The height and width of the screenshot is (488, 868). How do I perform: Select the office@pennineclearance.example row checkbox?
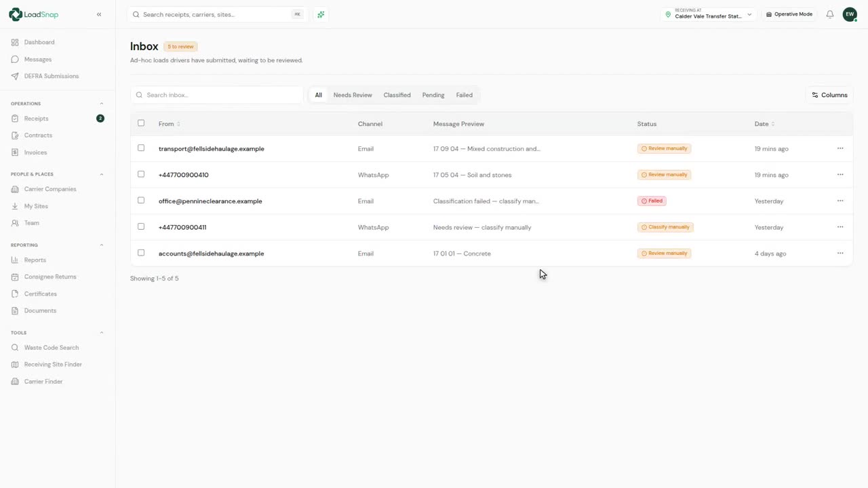click(141, 201)
